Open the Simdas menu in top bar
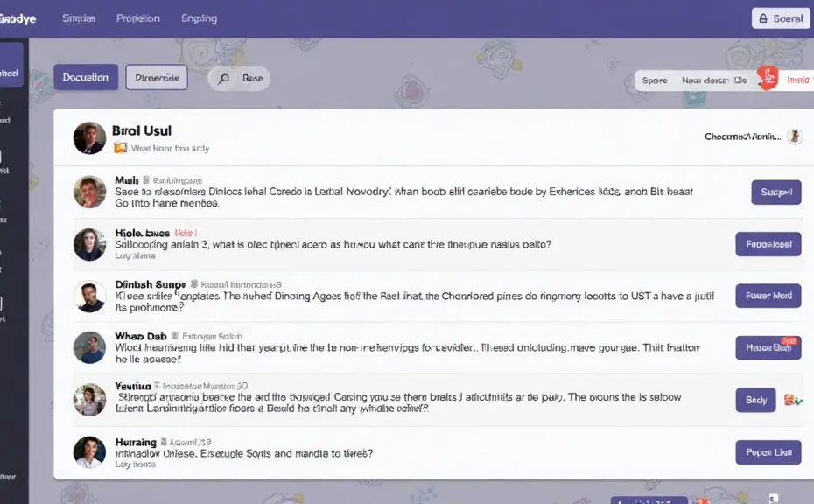This screenshot has height=504, width=814. point(79,18)
